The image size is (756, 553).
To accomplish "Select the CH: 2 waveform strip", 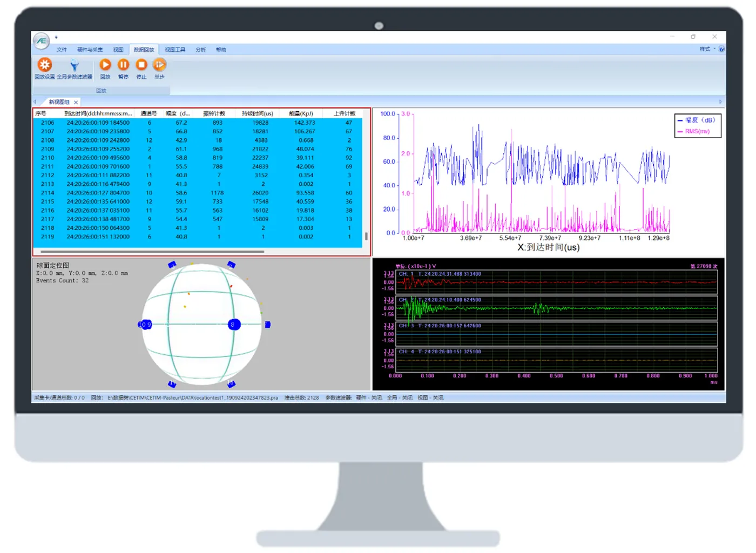I will tap(557, 308).
